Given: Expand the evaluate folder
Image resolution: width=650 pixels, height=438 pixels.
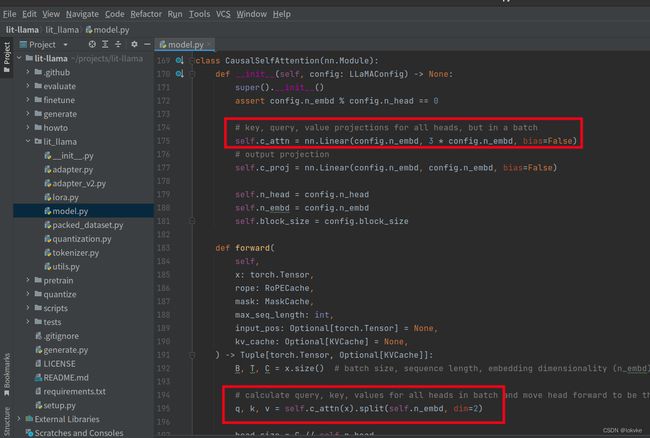Looking at the screenshot, I should (28, 86).
